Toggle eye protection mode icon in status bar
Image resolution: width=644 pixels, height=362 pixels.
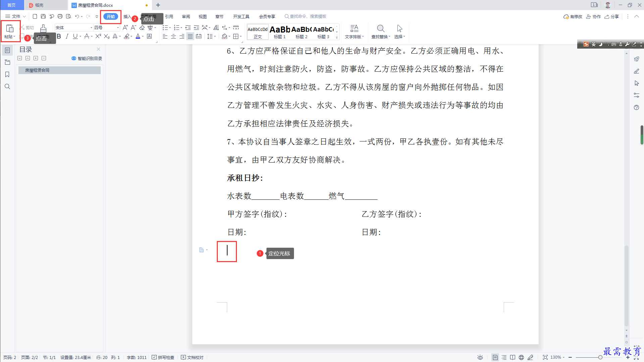click(480, 357)
